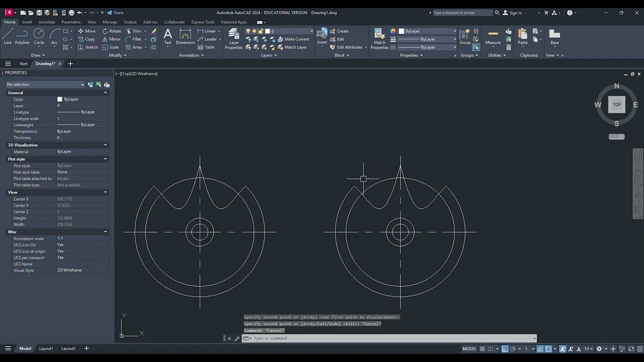Toggle snap mode in status bar
644x362 pixels.
tap(491, 348)
